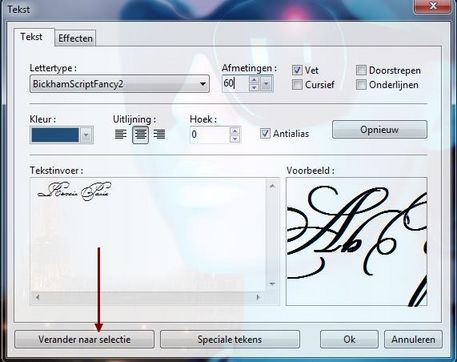Select left text alignment icon
This screenshot has height=362, width=457.
(x=121, y=134)
